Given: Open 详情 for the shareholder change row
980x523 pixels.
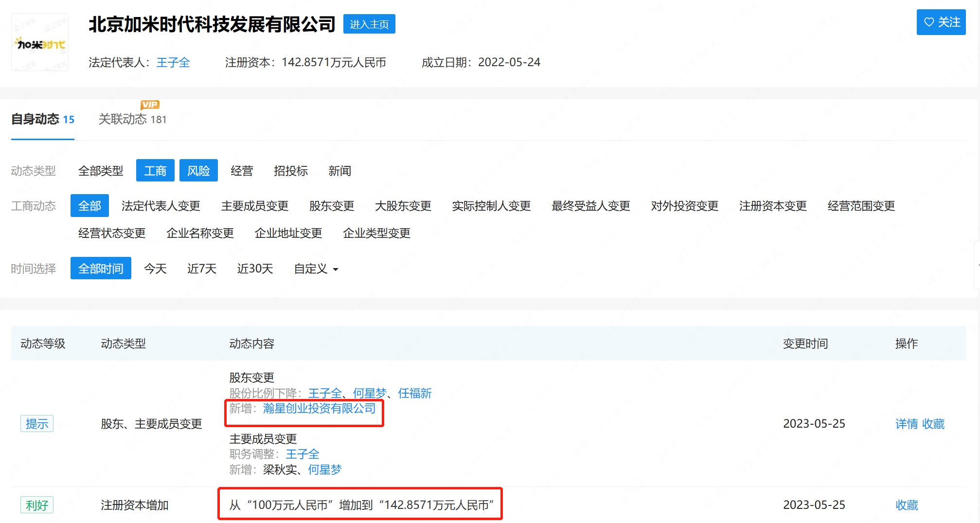Looking at the screenshot, I should click(907, 424).
